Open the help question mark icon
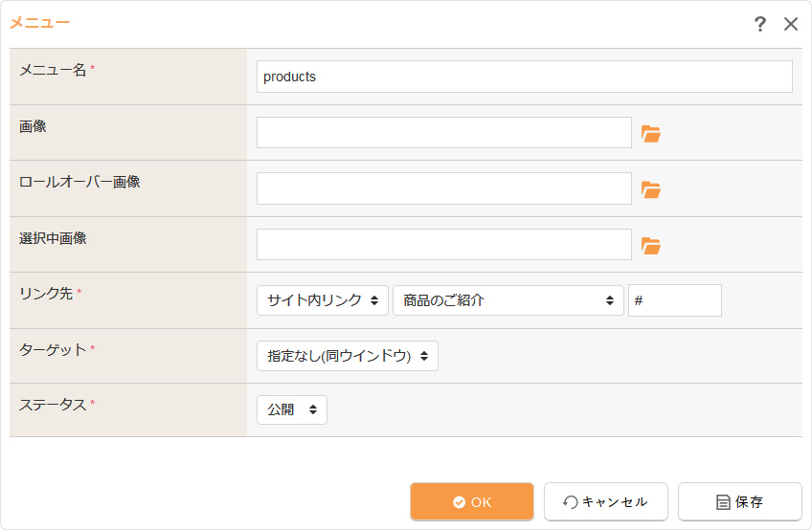812x530 pixels. pos(760,24)
